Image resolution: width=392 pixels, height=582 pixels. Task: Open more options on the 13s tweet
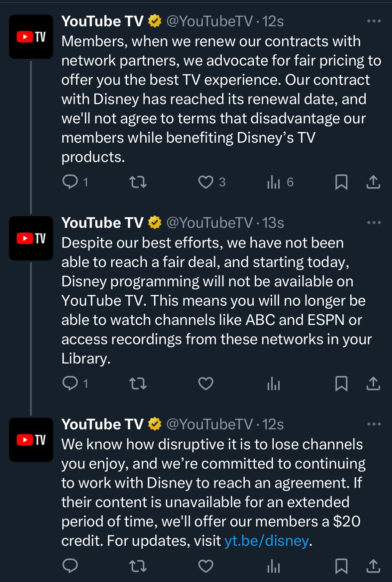point(374,223)
